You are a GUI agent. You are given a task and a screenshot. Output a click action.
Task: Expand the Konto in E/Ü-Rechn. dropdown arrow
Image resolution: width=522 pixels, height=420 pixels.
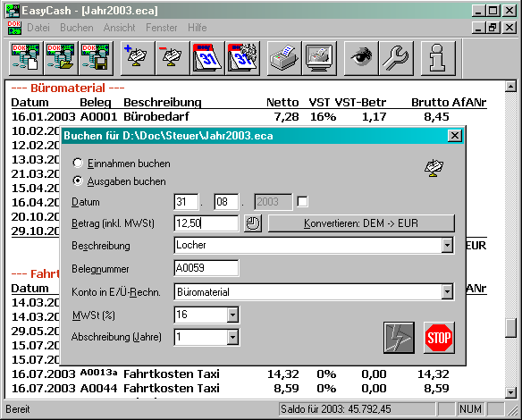tap(447, 292)
